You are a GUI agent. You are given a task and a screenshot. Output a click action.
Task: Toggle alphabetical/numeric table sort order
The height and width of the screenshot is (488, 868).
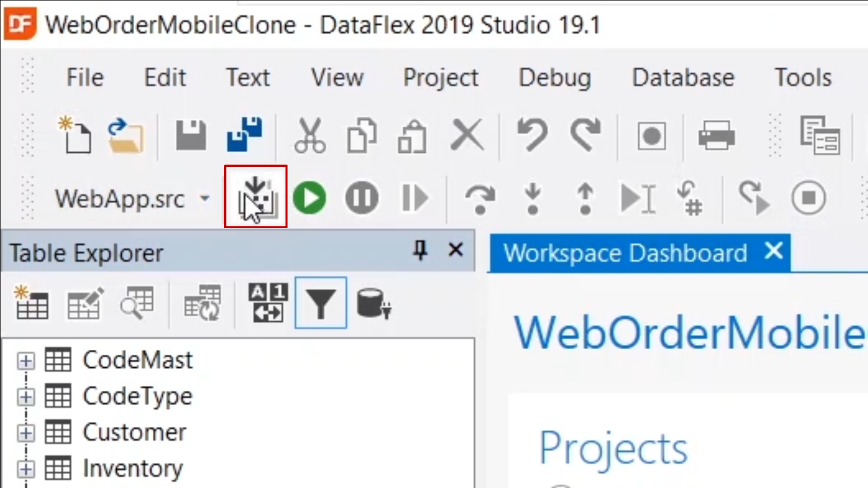click(x=268, y=303)
